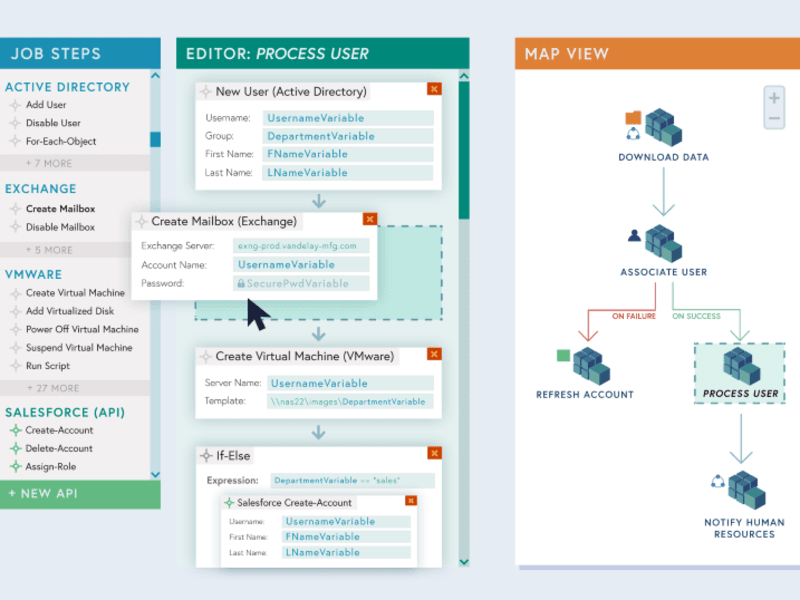Click the VMWARE category heading
Viewport: 800px width, 600px height.
click(x=33, y=274)
